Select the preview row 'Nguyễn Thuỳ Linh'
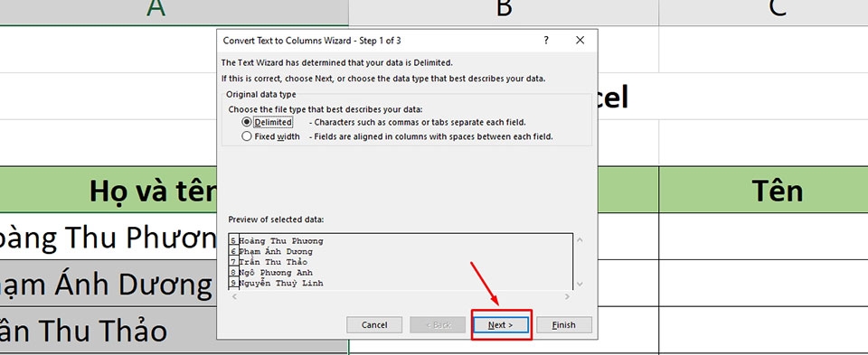This screenshot has width=868, height=355. pyautogui.click(x=281, y=283)
